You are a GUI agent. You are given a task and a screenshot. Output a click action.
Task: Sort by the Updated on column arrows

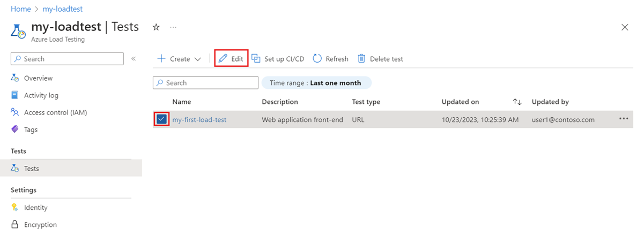coord(517,102)
